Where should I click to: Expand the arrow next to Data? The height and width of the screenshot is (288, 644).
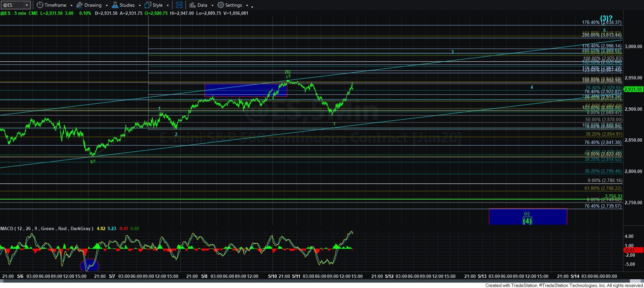click(x=212, y=5)
